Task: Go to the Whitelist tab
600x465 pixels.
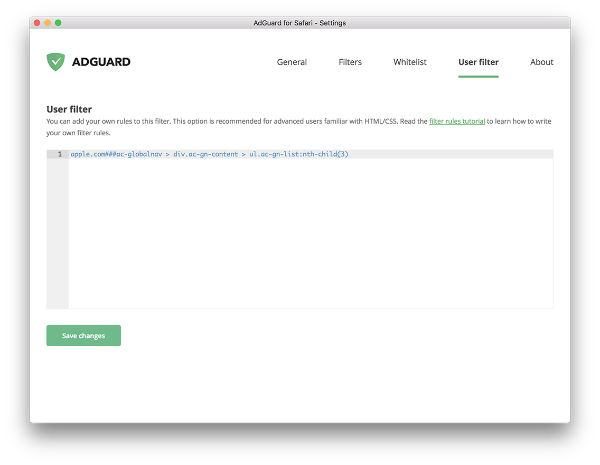Action: pos(409,62)
